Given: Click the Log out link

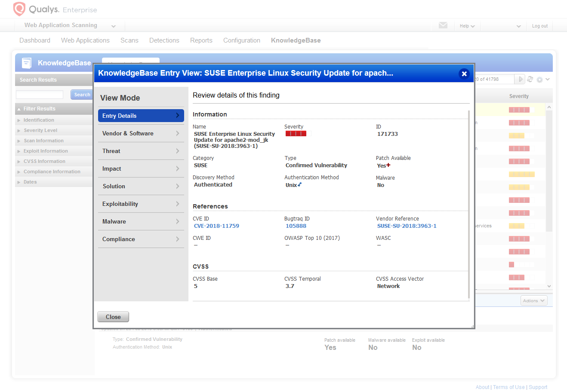Looking at the screenshot, I should 540,26.
